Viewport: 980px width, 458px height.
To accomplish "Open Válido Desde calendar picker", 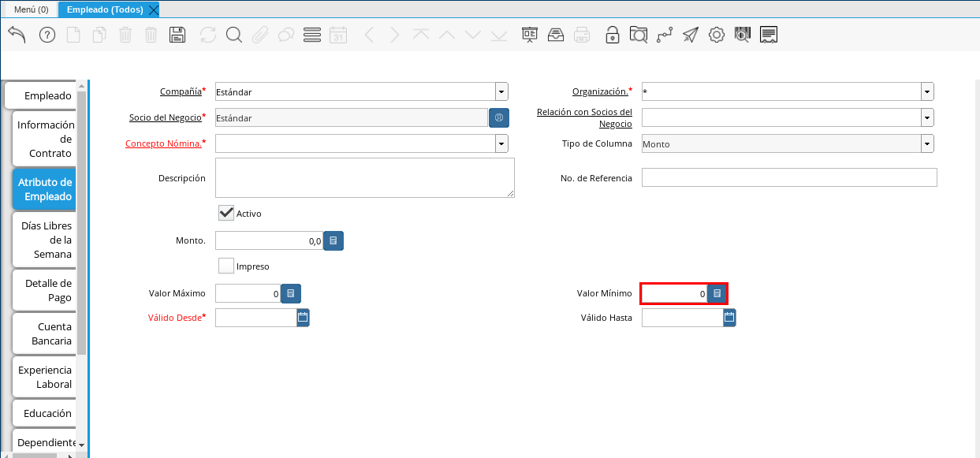I will click(303, 318).
